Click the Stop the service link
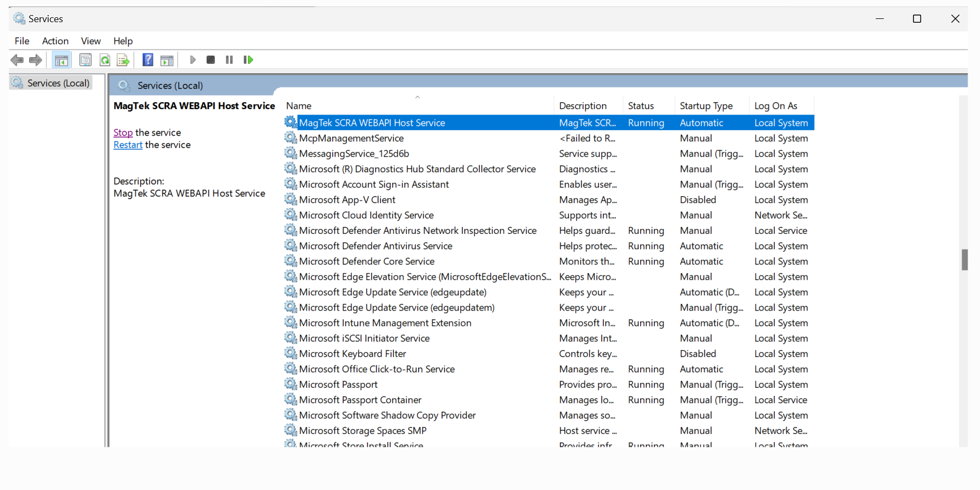The image size is (980, 490). pos(123,132)
